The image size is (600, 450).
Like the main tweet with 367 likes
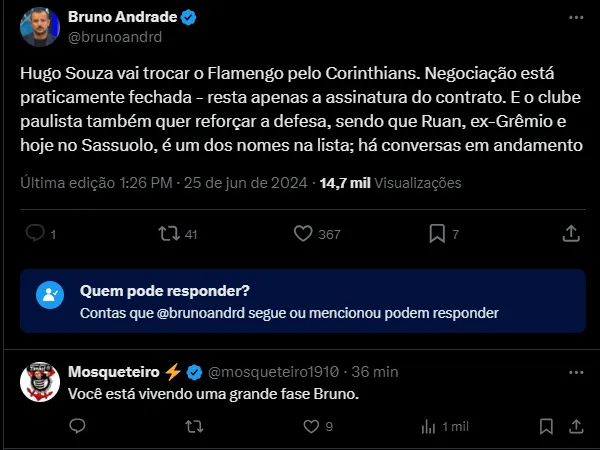pos(305,234)
